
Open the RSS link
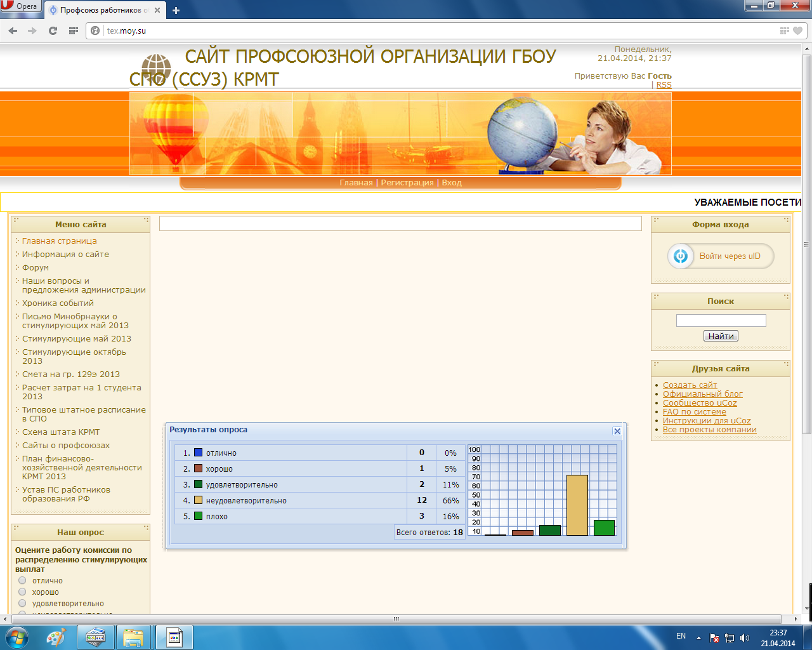pyautogui.click(x=664, y=85)
